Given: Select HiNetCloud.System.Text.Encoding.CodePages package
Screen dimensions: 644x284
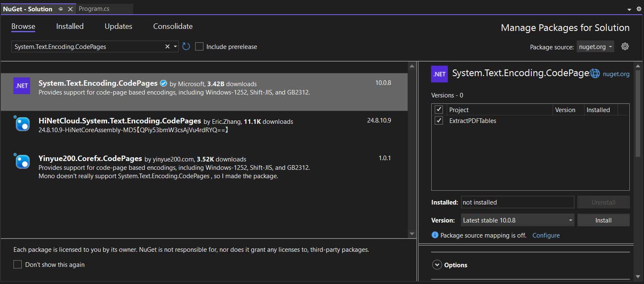Looking at the screenshot, I should [x=120, y=121].
